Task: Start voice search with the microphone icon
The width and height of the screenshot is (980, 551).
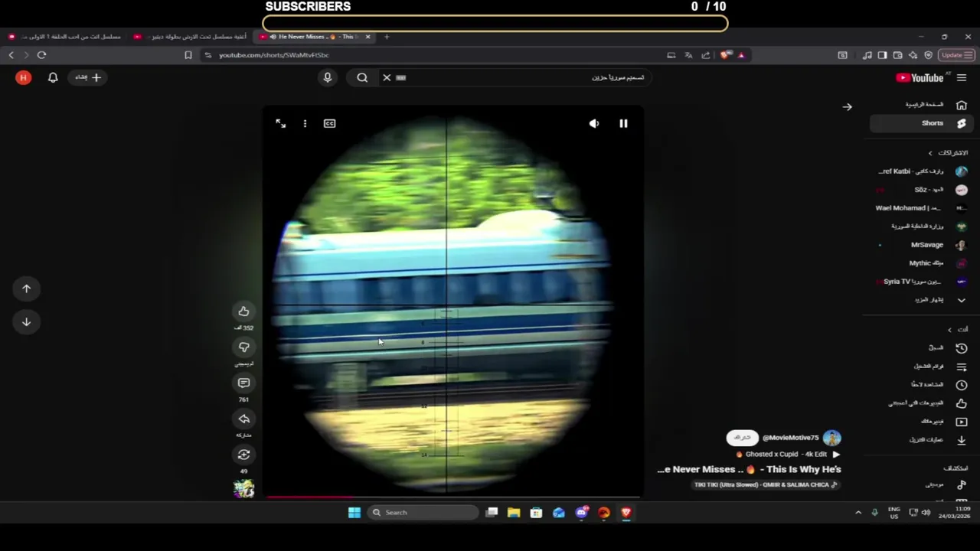Action: (x=327, y=77)
